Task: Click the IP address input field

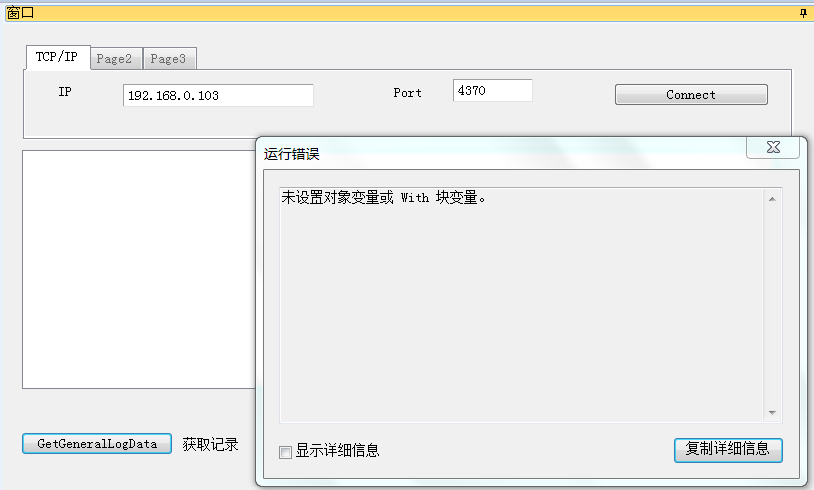Action: [218, 96]
